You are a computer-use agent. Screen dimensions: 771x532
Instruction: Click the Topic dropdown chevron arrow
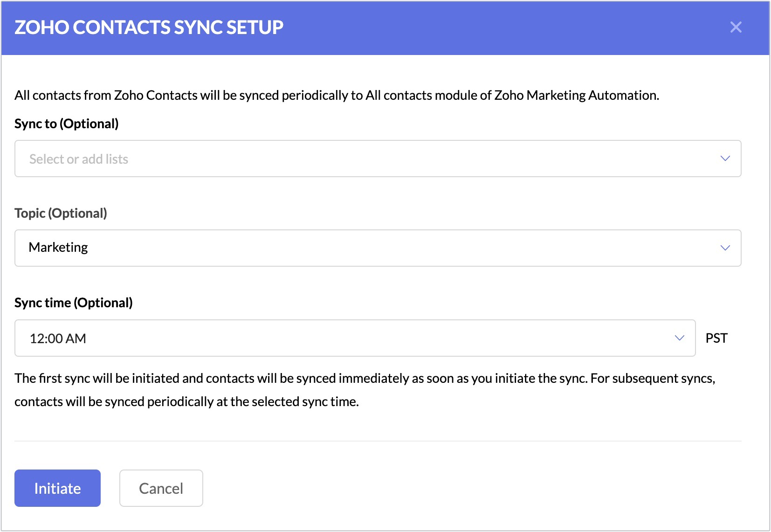tap(725, 248)
